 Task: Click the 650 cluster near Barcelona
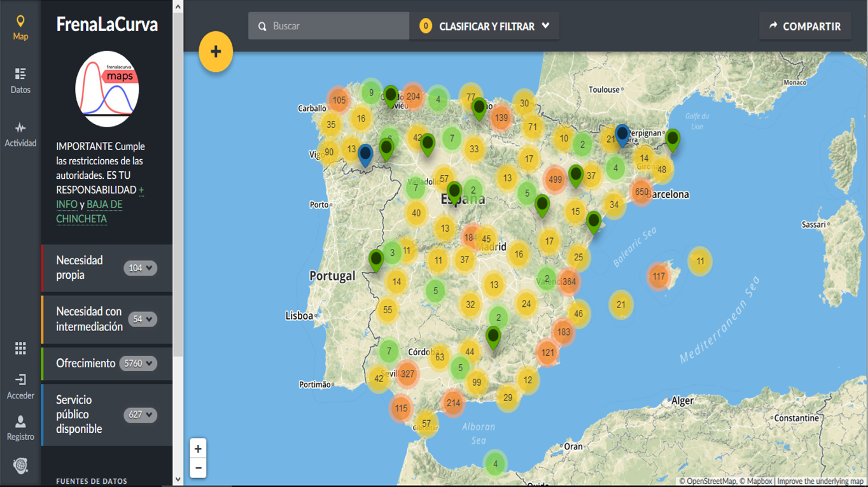[641, 191]
